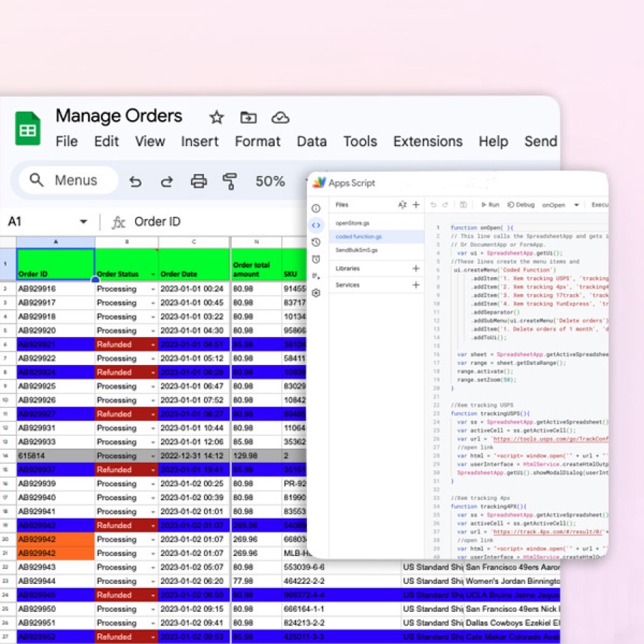
Task: Switch to the Apps Script Editor icon
Action: click(x=316, y=225)
